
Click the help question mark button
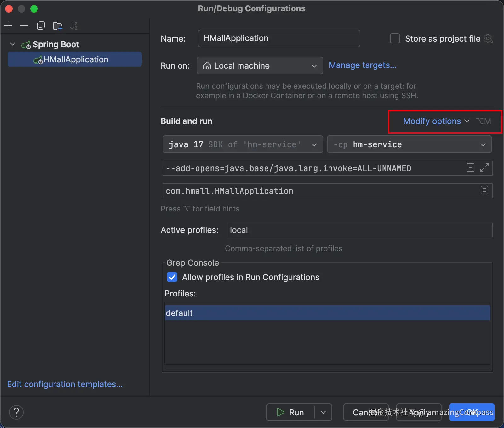coord(16,412)
